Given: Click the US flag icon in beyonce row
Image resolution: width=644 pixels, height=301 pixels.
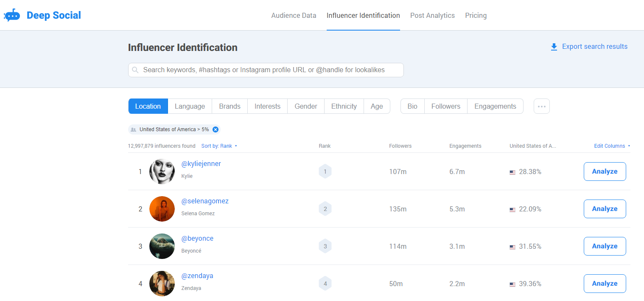Looking at the screenshot, I should [512, 247].
